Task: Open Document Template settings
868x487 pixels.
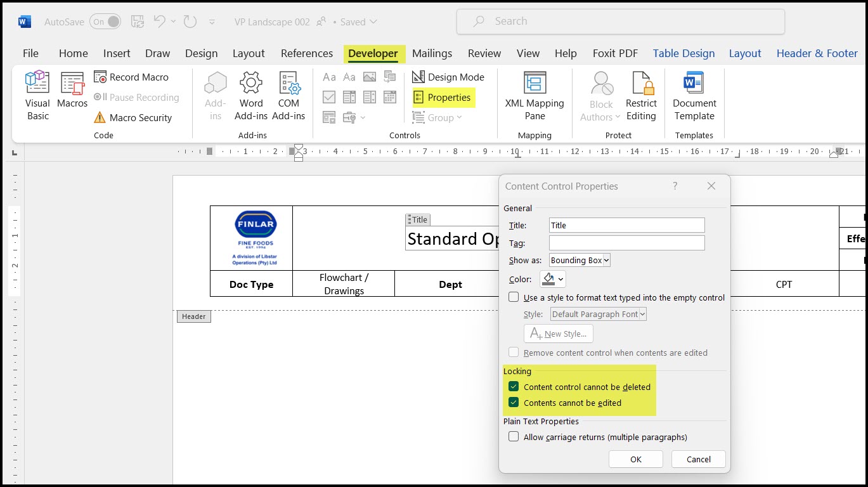Action: [694, 96]
